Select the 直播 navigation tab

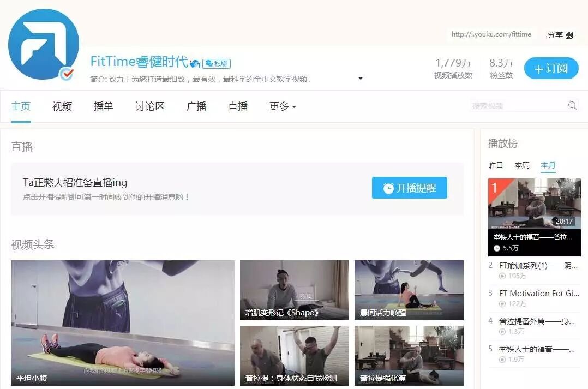point(238,106)
